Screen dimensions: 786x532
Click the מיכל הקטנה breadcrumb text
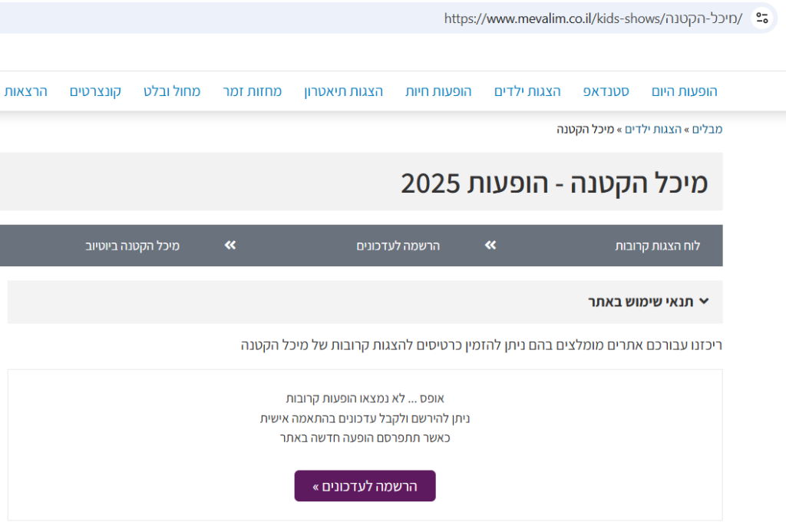585,130
